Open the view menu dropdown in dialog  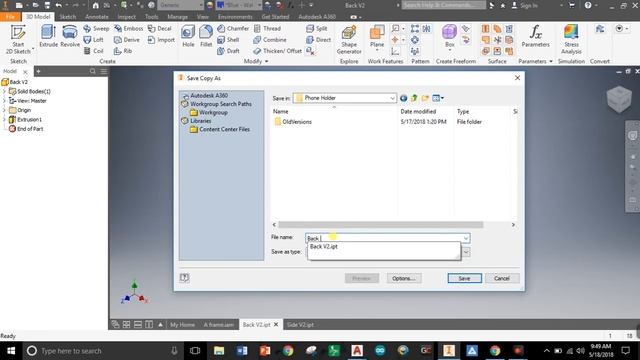coord(438,98)
